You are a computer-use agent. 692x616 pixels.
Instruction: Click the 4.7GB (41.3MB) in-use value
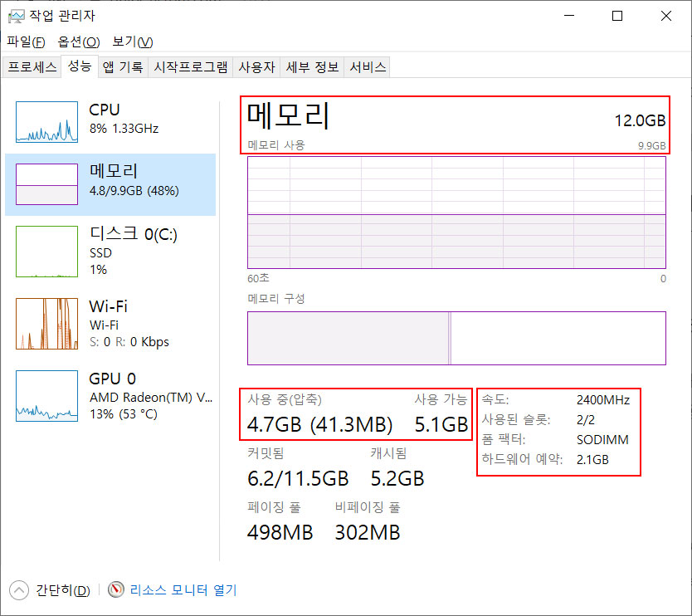click(319, 424)
